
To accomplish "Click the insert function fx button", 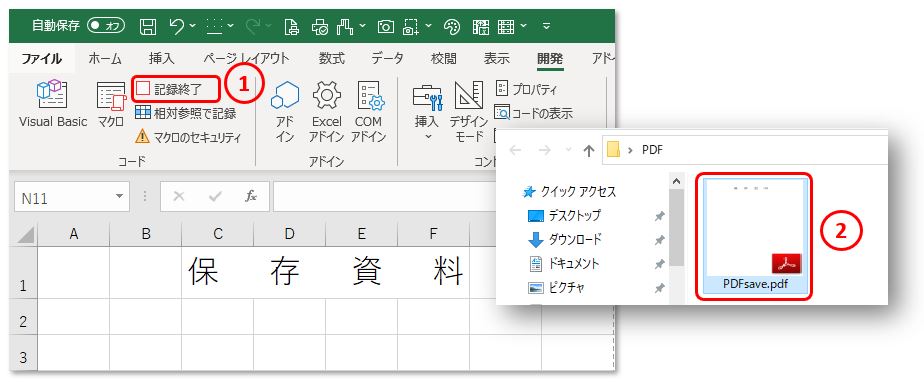I will click(x=251, y=196).
